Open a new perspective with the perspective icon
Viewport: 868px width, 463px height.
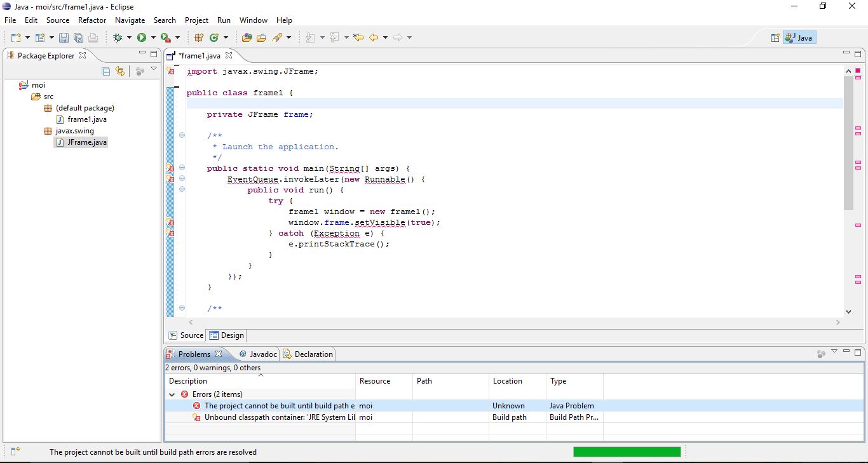point(775,37)
